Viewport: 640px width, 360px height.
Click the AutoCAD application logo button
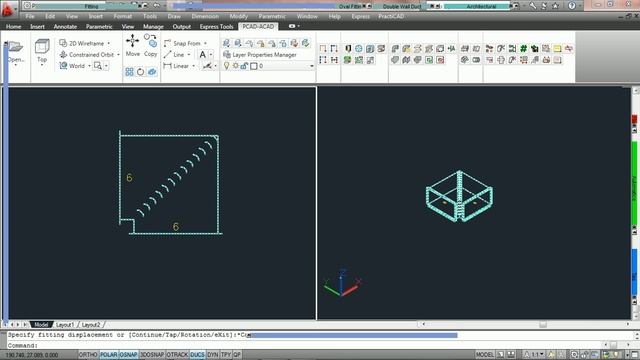coord(7,9)
